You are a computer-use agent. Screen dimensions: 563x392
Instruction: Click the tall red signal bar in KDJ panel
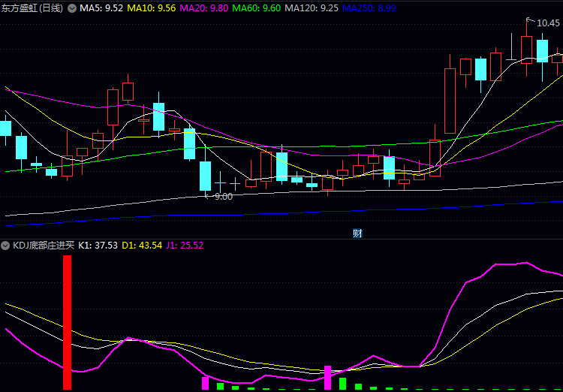tap(67, 322)
